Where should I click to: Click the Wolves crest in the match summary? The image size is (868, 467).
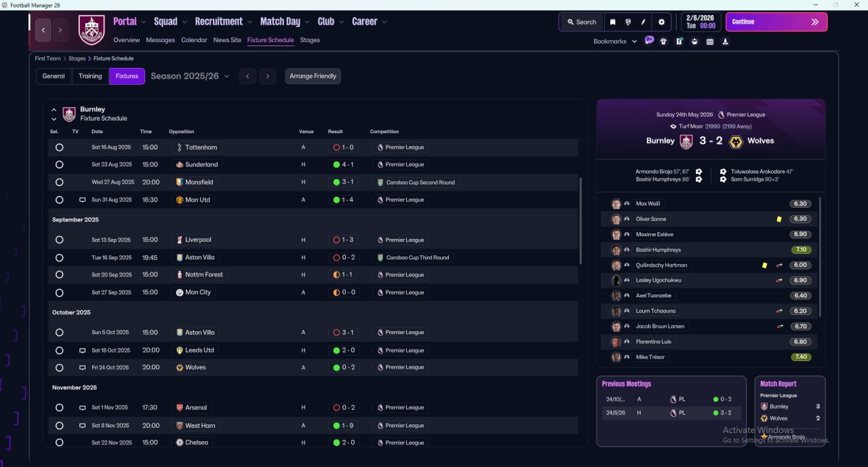tap(735, 141)
